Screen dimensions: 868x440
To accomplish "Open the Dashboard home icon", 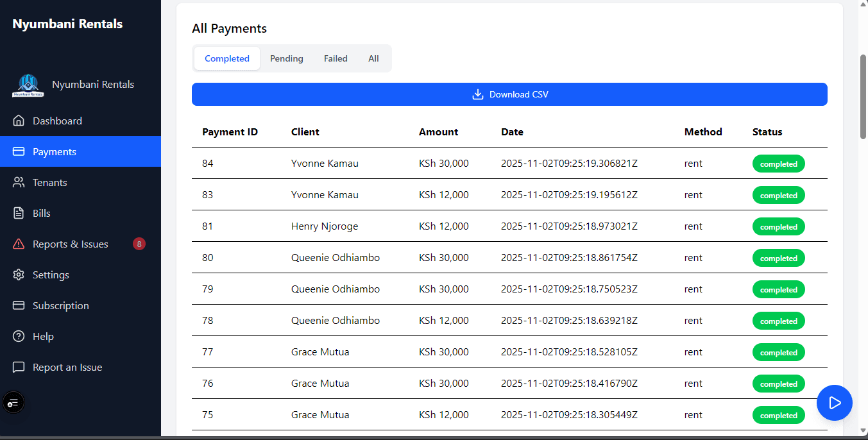I will (x=17, y=121).
